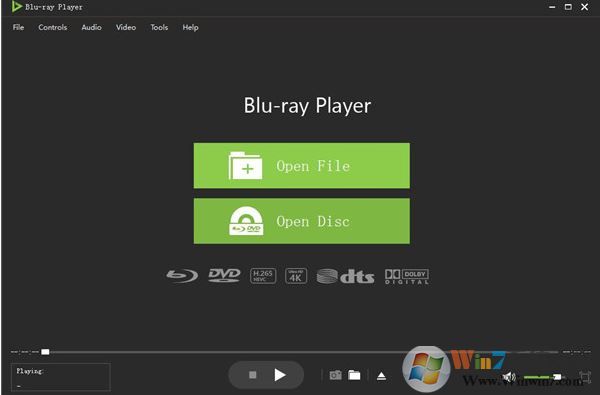Click the H.265 HEVC badge
Image resolution: width=600 pixels, height=395 pixels.
(x=263, y=276)
